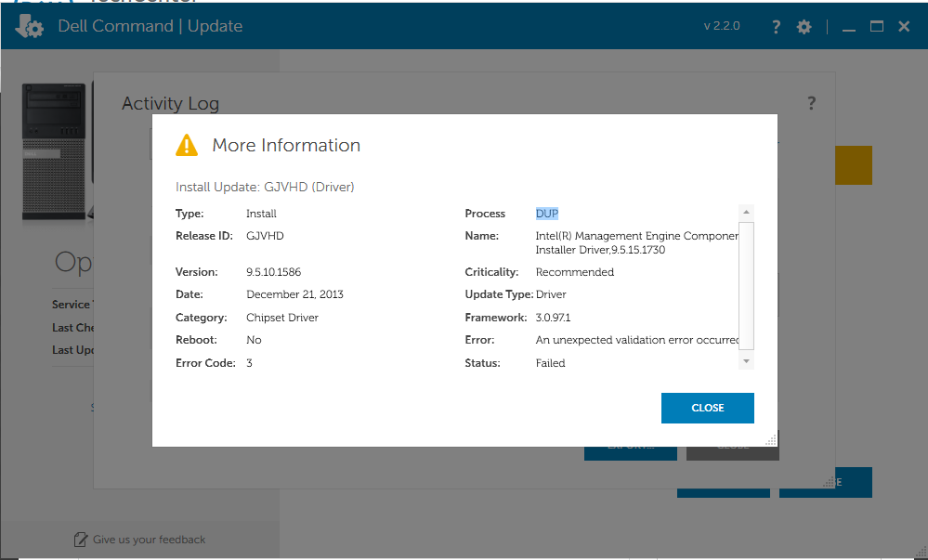Click the Intel Management Engine name text
This screenshot has height=560, width=928.
(x=637, y=242)
